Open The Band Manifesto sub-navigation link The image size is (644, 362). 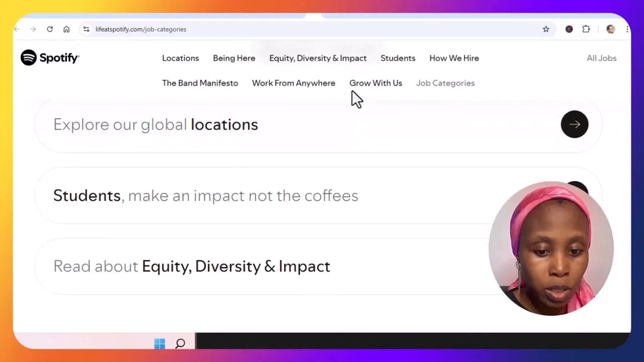tap(200, 83)
